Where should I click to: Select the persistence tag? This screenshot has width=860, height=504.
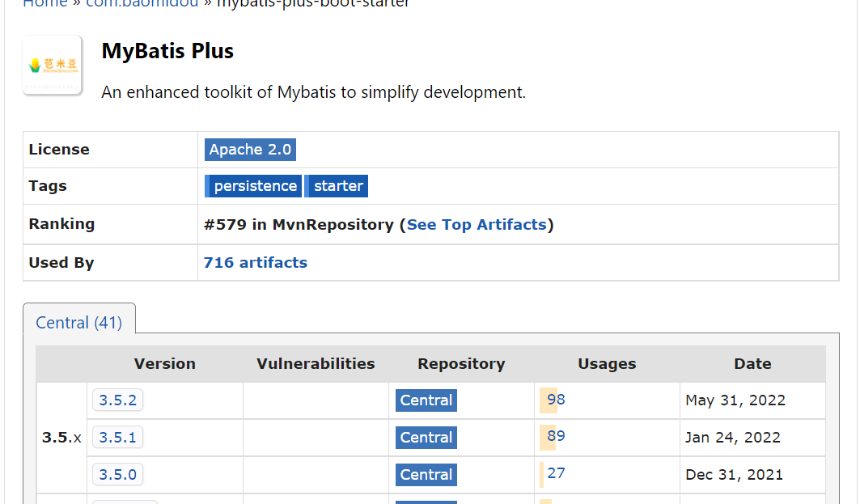coord(253,186)
